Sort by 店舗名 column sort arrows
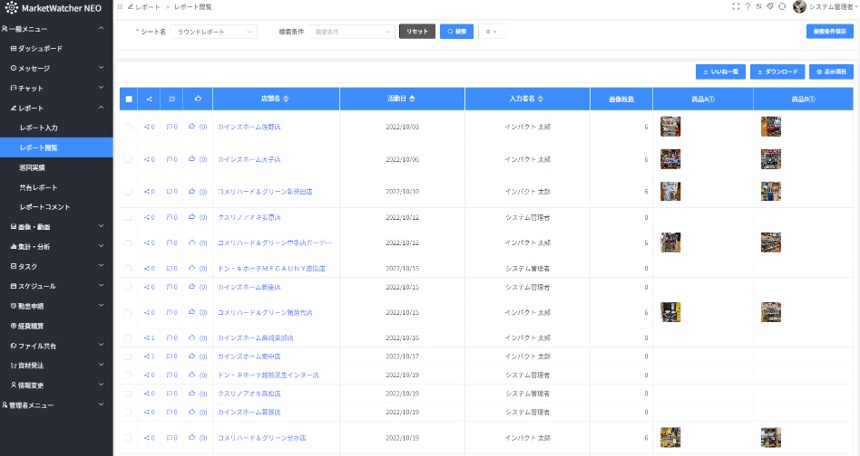 point(286,99)
